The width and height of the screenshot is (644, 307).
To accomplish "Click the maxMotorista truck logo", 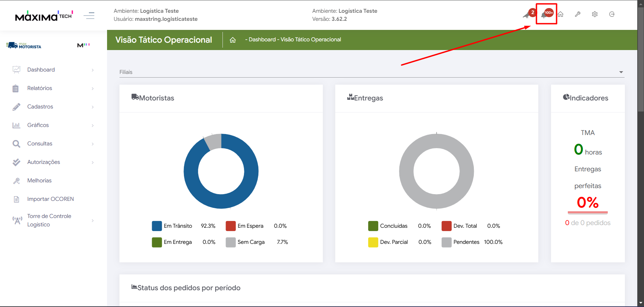I will (x=23, y=45).
